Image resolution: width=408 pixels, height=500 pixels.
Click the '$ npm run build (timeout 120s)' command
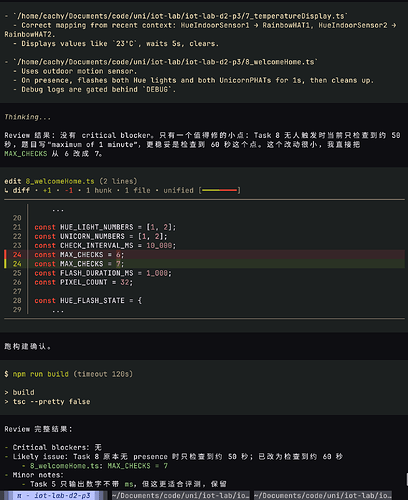[68, 374]
